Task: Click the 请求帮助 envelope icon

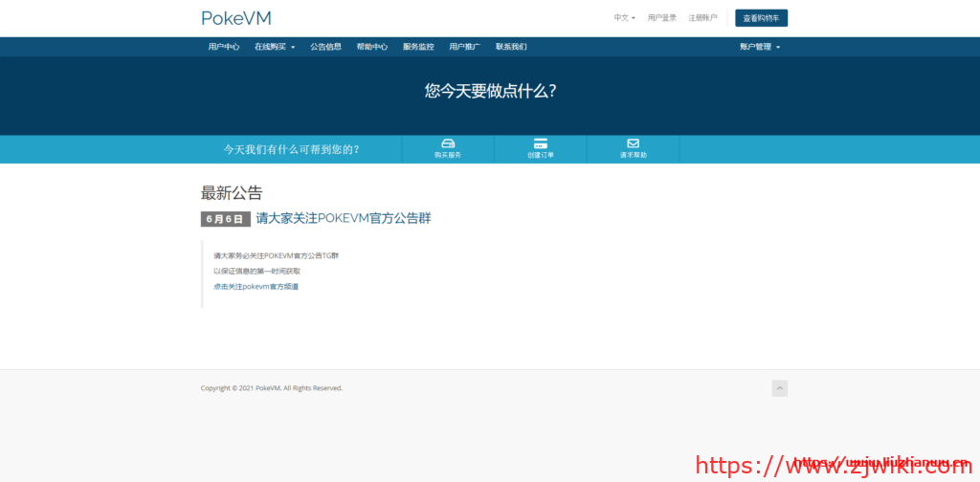Action: (x=634, y=143)
